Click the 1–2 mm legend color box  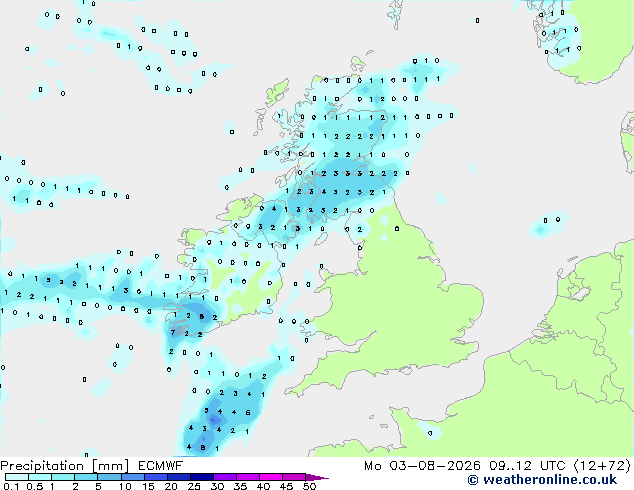(x=63, y=477)
